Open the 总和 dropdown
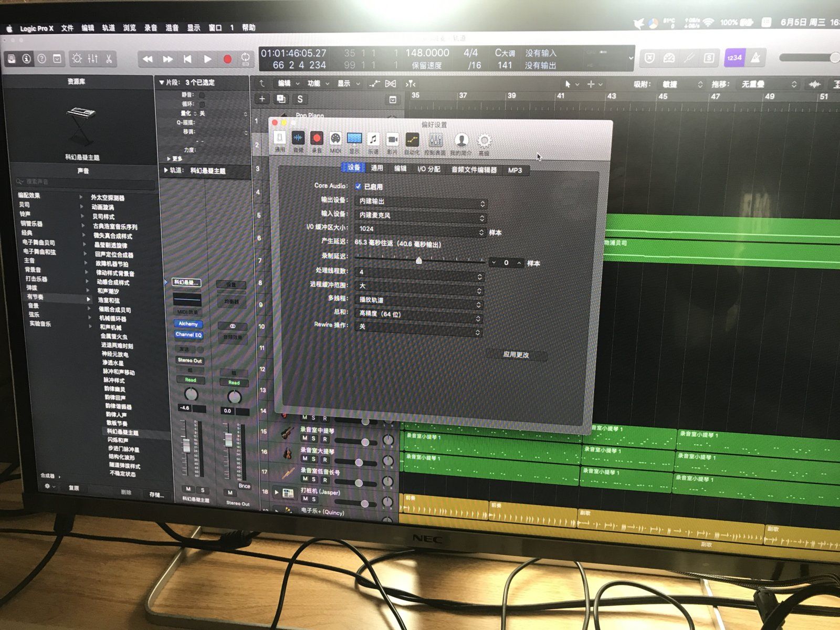The image size is (840, 630). click(x=418, y=315)
